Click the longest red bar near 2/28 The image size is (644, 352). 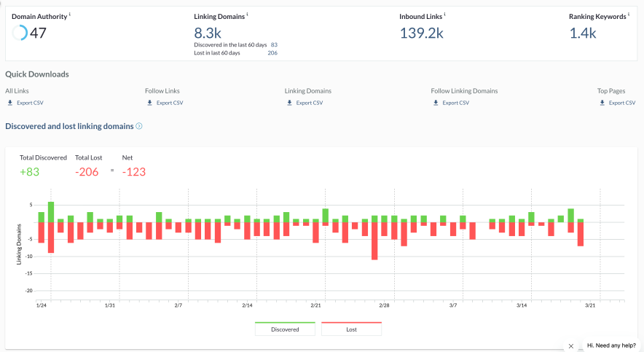tap(374, 241)
